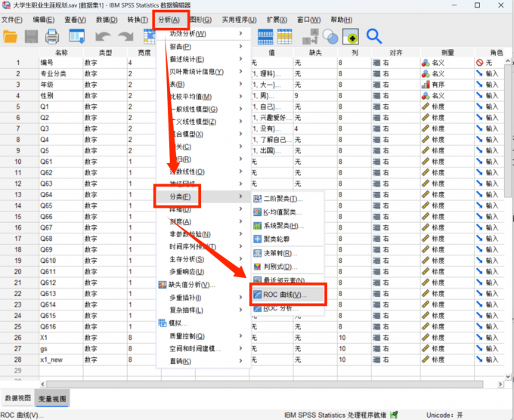Click 输入 role cell for 性别
Screen dimensions: 514x420
click(x=488, y=96)
